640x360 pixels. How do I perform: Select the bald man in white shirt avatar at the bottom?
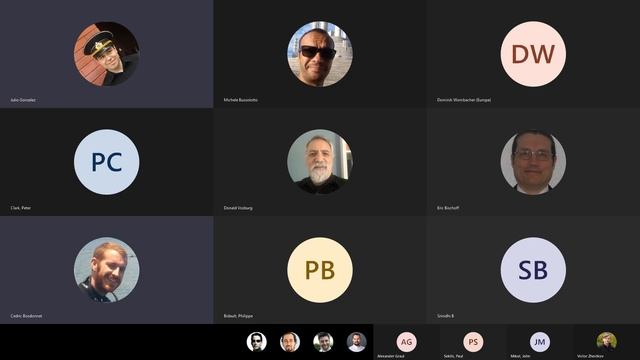coord(357,342)
